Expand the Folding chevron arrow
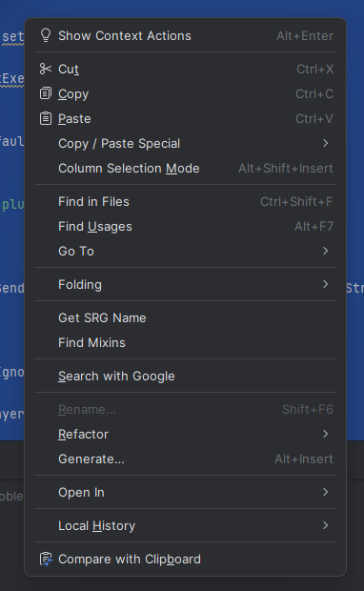 click(x=326, y=284)
